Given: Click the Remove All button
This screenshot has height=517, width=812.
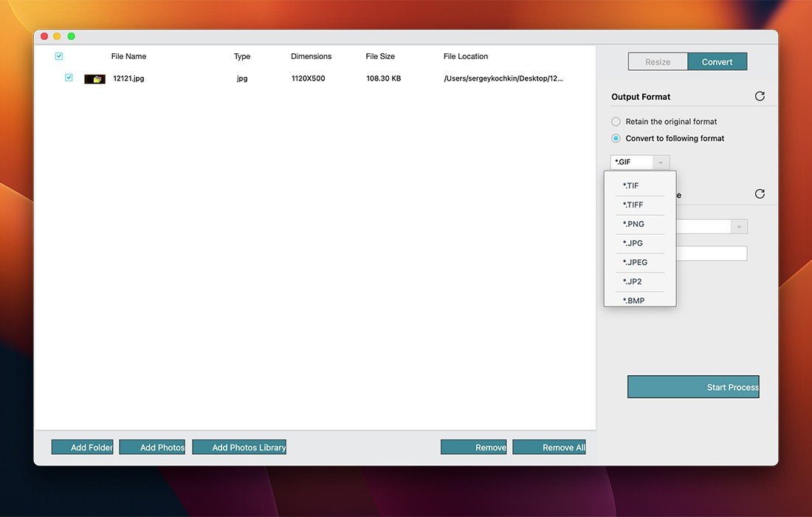Looking at the screenshot, I should pos(548,448).
